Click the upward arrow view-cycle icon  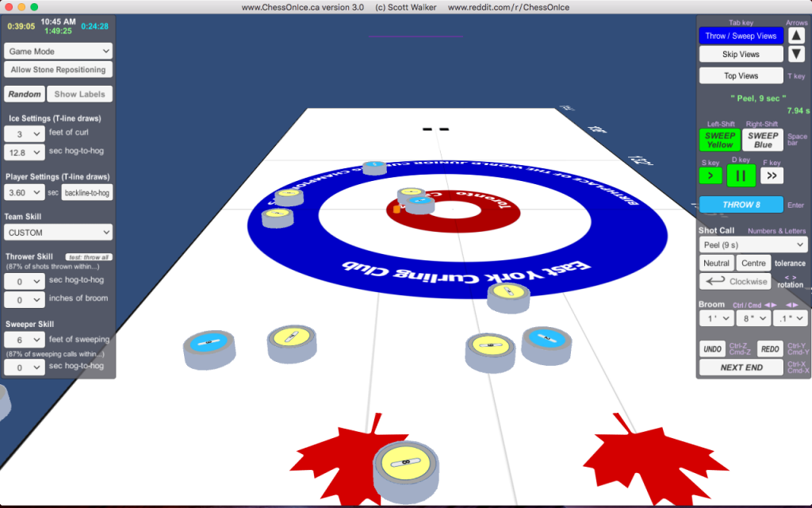pos(796,35)
